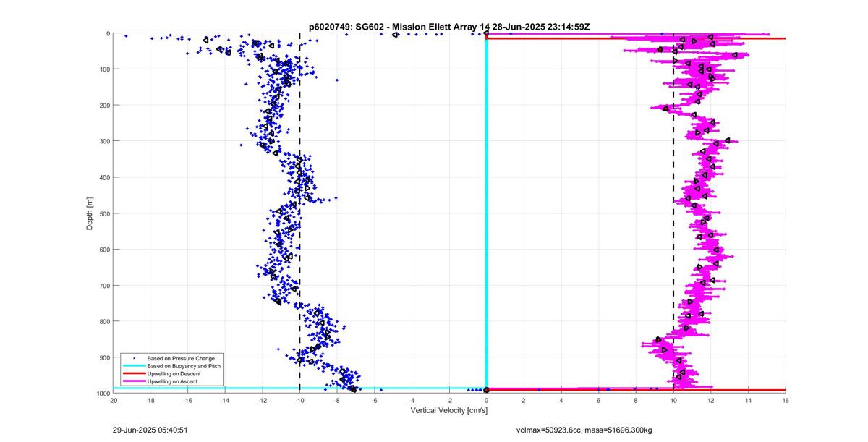This screenshot has width=868, height=442.
Task: Click the 200 depth tick label
Action: pyautogui.click(x=103, y=106)
